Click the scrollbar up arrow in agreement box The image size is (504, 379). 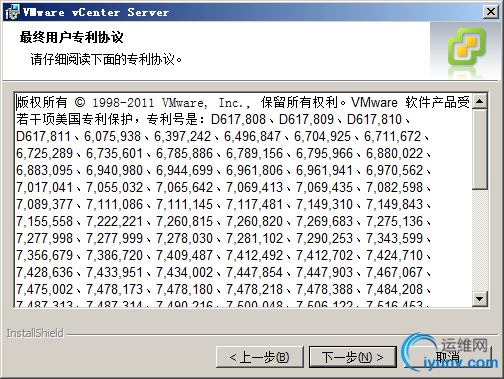(479, 101)
